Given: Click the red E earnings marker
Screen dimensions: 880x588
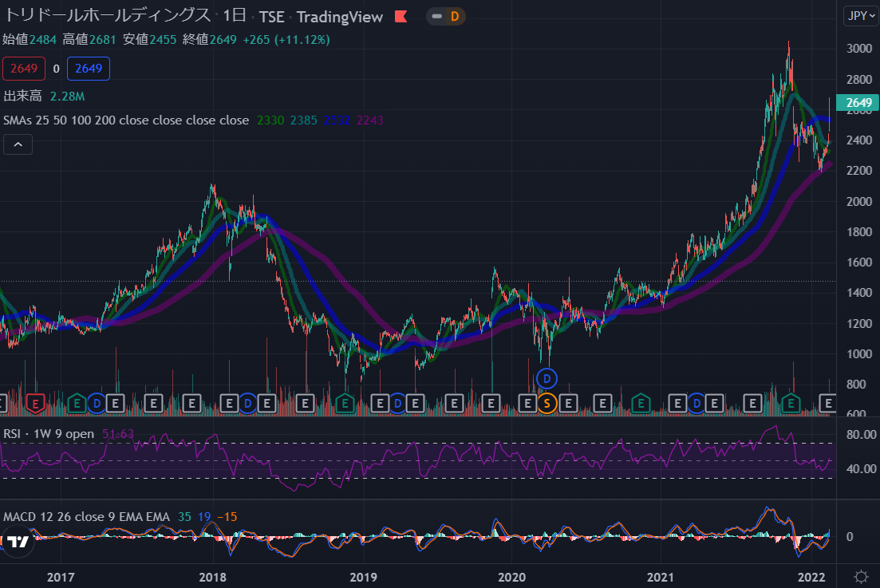Looking at the screenshot, I should click(35, 403).
